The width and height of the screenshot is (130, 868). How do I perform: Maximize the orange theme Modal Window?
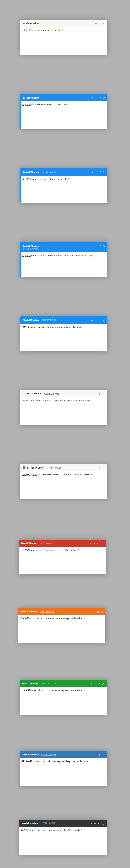pyautogui.click(x=98, y=611)
